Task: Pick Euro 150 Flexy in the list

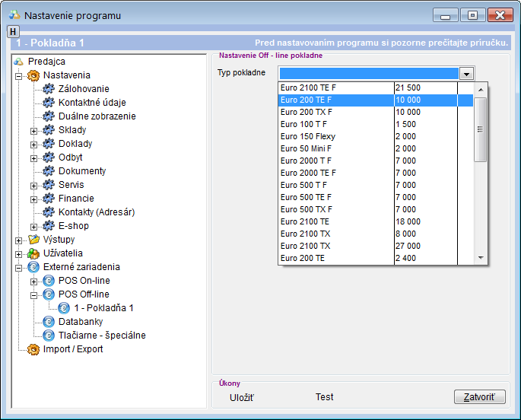Action: coord(308,136)
